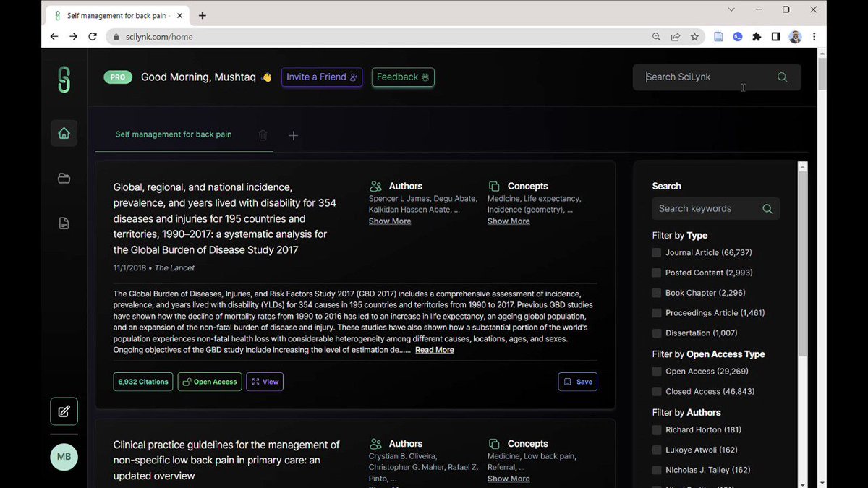
Task: Click the browser share icon
Action: [676, 37]
